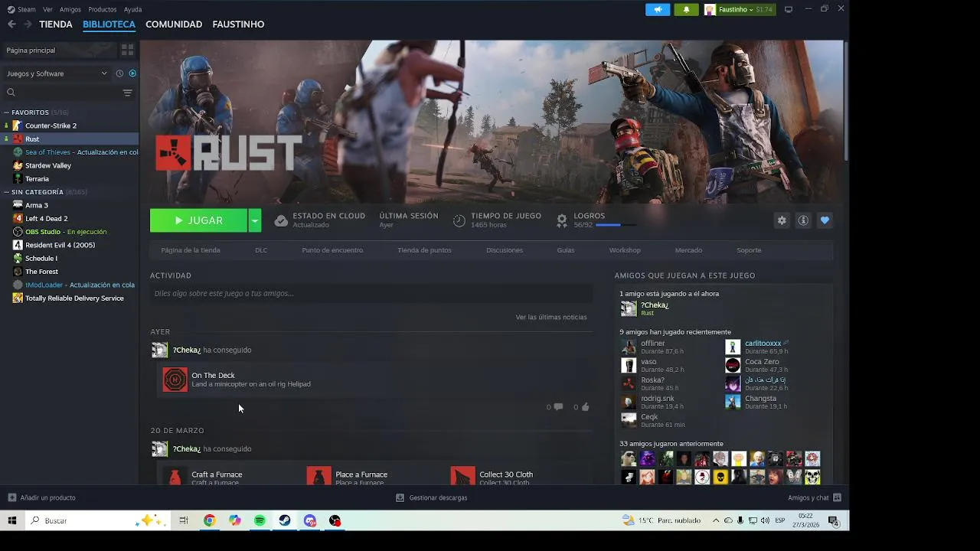The width and height of the screenshot is (980, 551).
Task: Go to COMUNIDAD section
Action: (x=174, y=24)
